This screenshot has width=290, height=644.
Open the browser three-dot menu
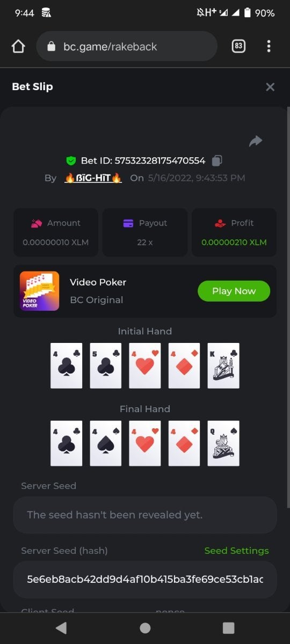click(269, 46)
